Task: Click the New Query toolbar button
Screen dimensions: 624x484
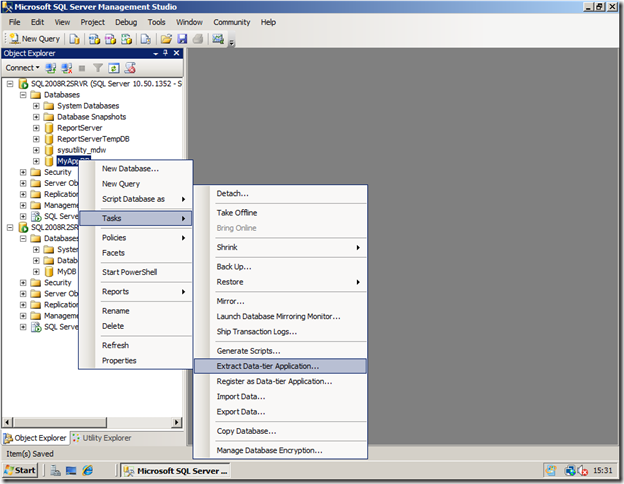Action: [x=35, y=39]
